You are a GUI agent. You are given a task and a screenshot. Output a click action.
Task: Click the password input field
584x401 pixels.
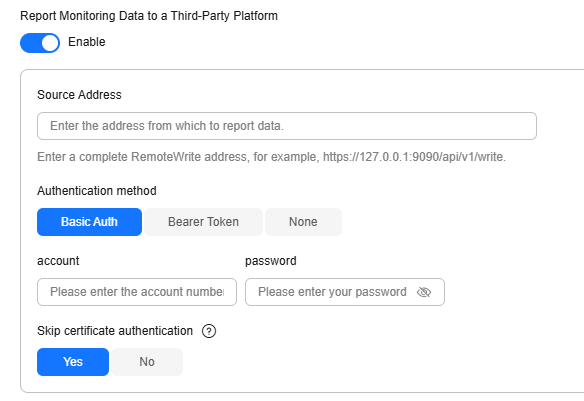tap(345, 292)
